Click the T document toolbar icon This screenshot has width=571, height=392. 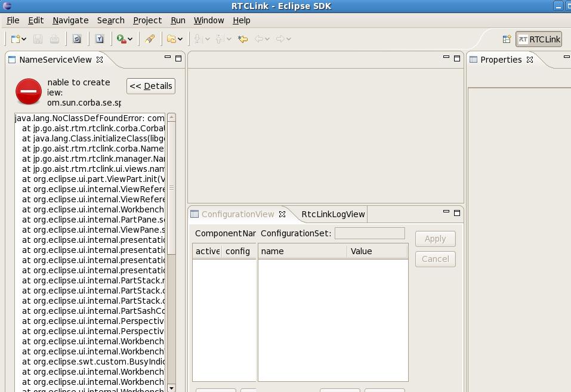(100, 39)
